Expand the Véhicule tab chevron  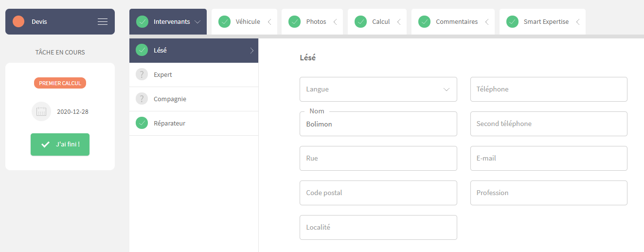[x=269, y=21]
